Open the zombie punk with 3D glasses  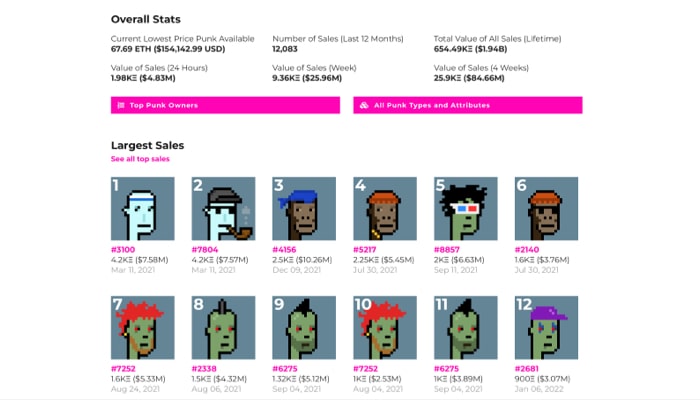[466, 208]
